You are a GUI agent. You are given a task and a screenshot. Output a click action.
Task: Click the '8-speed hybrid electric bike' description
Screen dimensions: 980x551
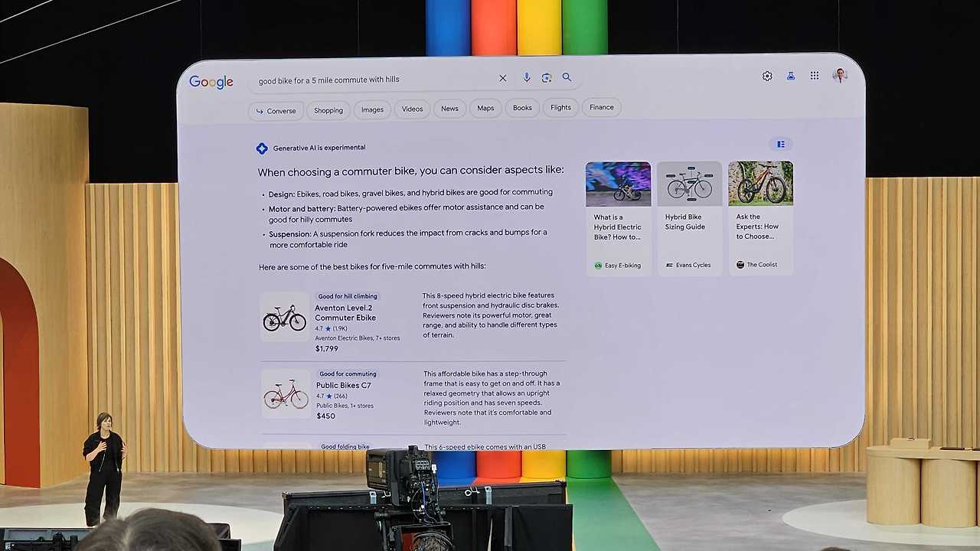[491, 315]
